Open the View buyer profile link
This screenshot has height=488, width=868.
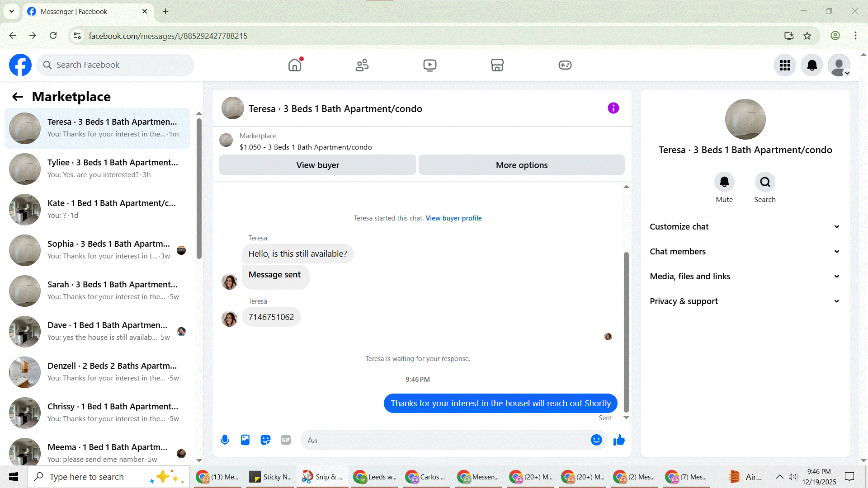(453, 218)
